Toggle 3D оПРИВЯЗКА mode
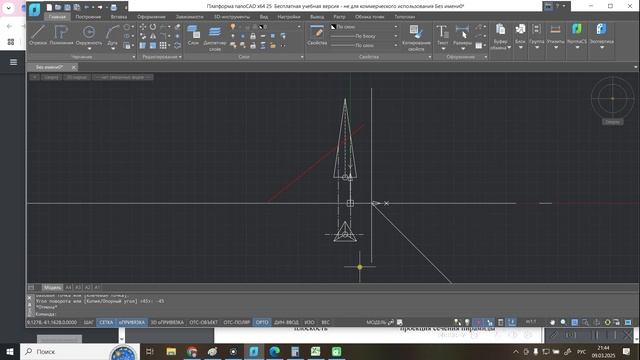640x360 pixels. point(167,322)
